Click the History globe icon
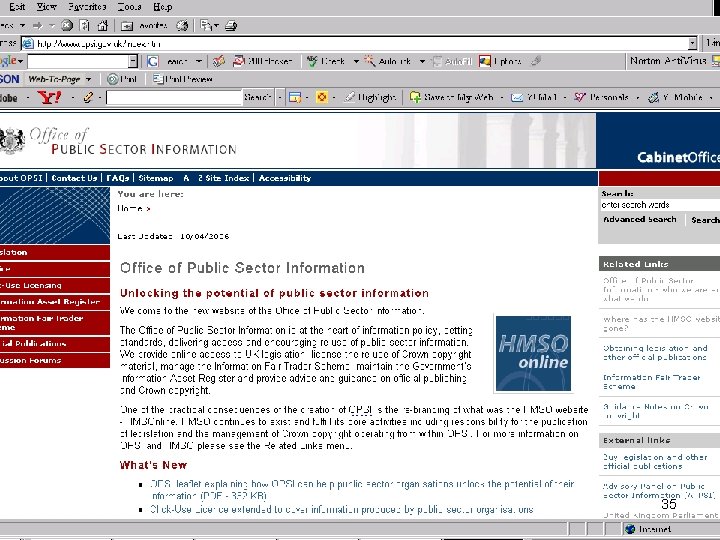The image size is (720, 540). [183, 26]
